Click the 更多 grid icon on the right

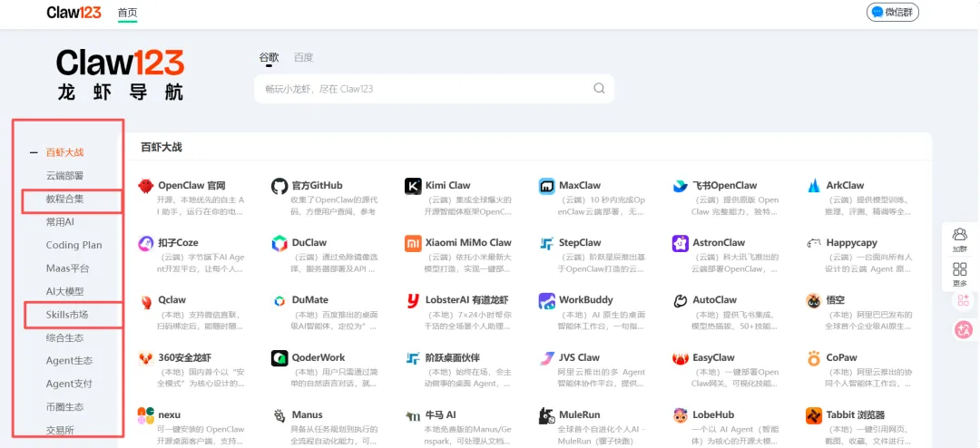click(959, 269)
